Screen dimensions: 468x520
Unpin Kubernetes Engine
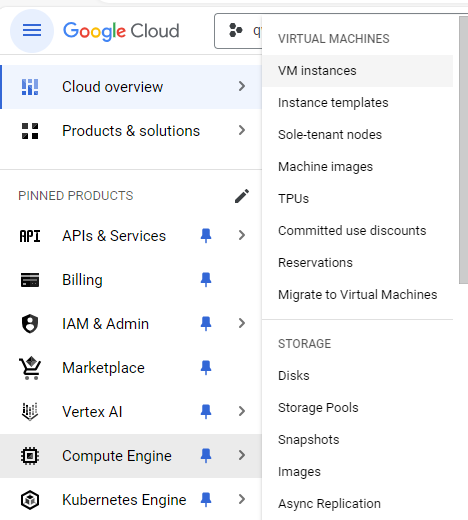coord(206,500)
